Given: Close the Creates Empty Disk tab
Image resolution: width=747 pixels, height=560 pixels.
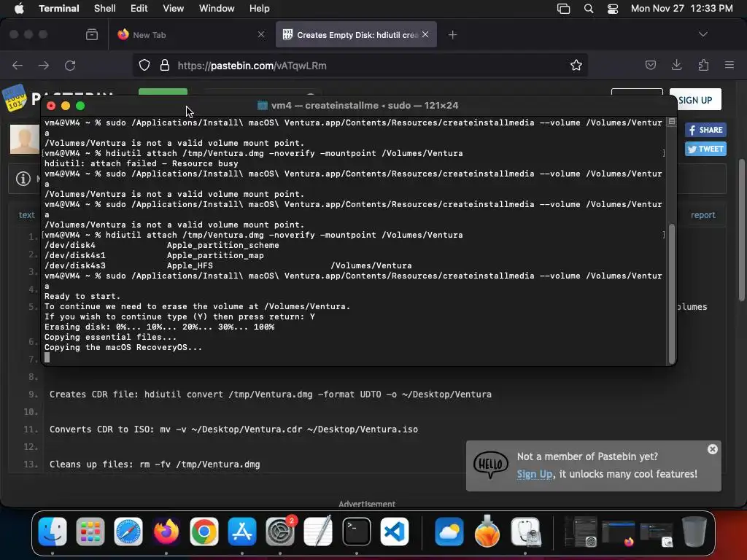Looking at the screenshot, I should point(425,34).
